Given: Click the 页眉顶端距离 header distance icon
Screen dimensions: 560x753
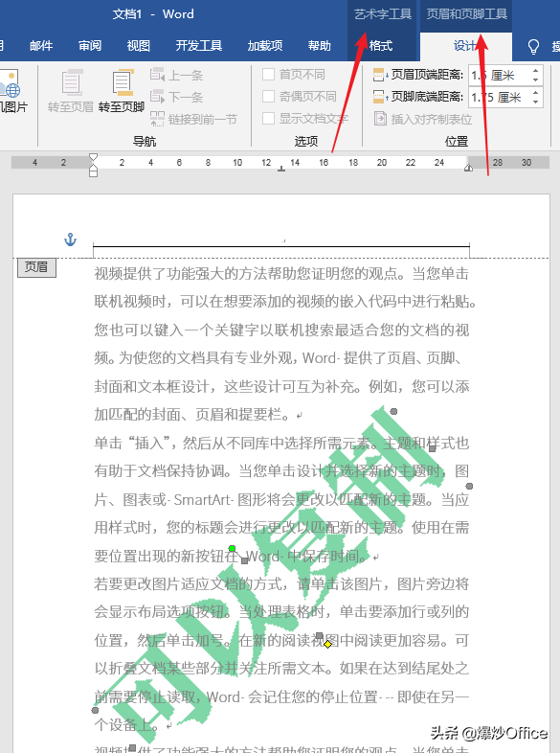Looking at the screenshot, I should tap(380, 75).
